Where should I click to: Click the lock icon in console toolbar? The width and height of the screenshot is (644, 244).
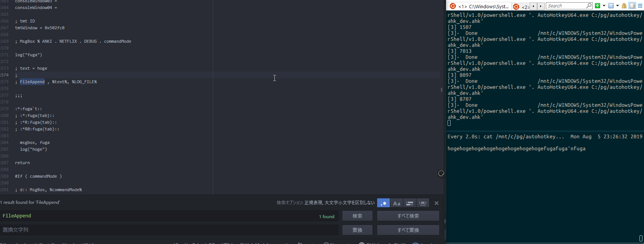(624, 6)
